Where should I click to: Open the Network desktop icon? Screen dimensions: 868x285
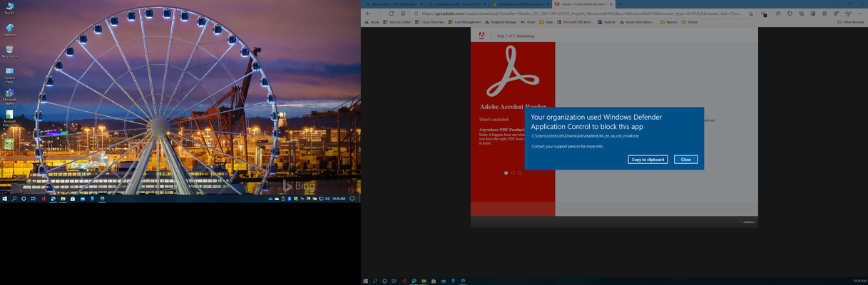tap(10, 30)
